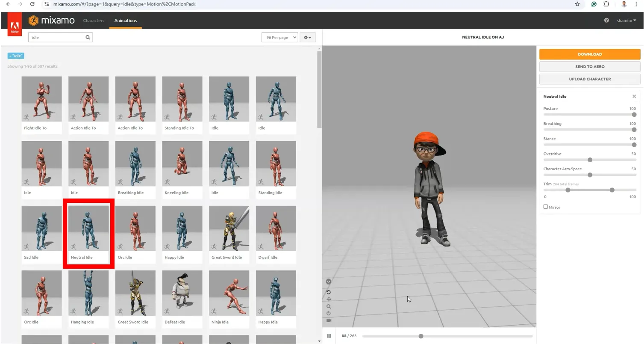Click the UPLOAD CHARACTER button
This screenshot has height=344, width=644.
pos(590,79)
